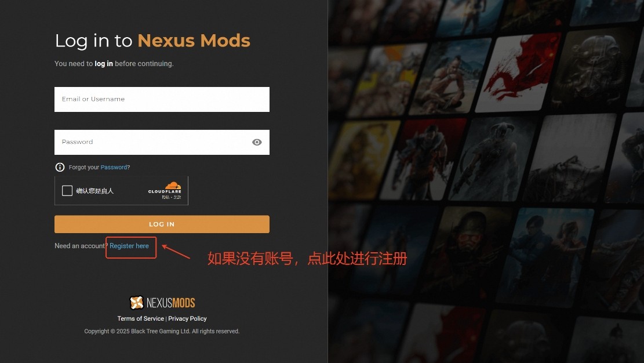Click the info icon beside Forgot your Password
The width and height of the screenshot is (644, 363).
[60, 168]
